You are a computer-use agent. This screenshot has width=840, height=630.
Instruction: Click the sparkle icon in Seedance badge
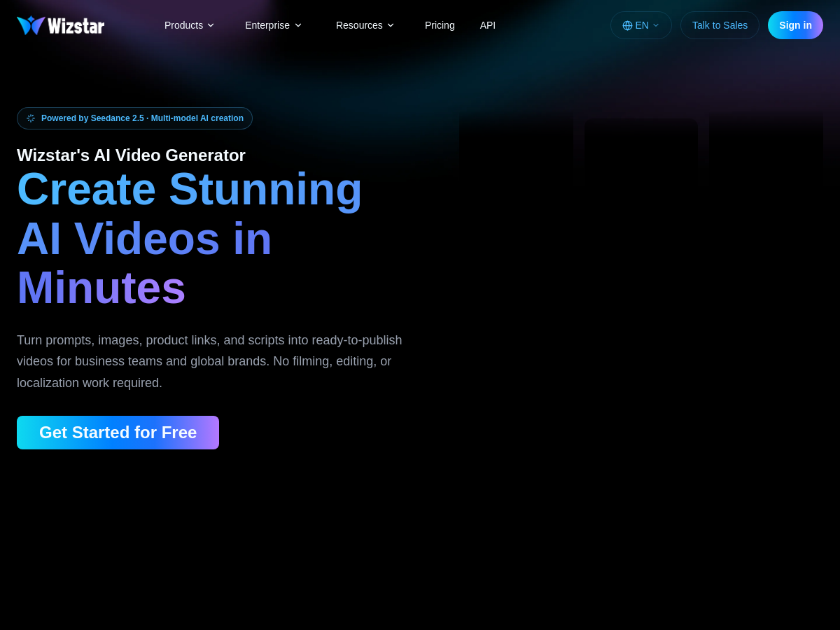(x=31, y=118)
